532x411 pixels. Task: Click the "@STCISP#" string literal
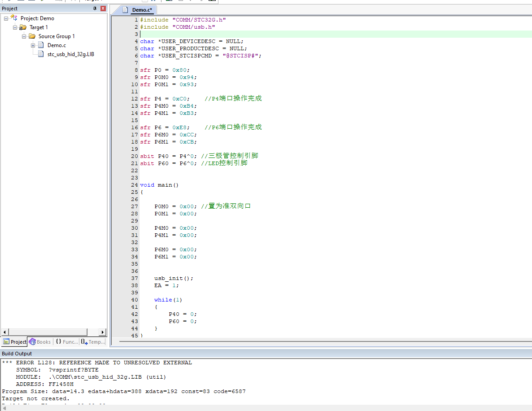tap(240, 56)
